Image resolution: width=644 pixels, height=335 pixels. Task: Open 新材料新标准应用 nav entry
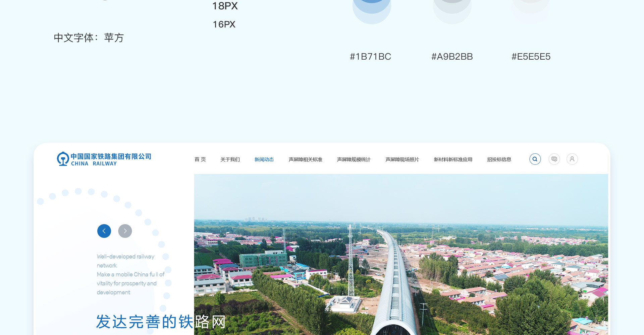tap(453, 159)
